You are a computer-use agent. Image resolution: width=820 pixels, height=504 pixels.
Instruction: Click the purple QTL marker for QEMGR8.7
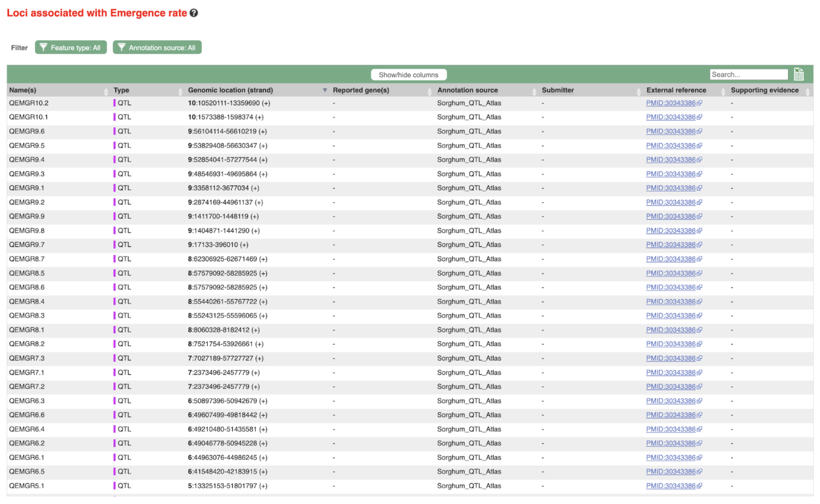click(x=114, y=259)
